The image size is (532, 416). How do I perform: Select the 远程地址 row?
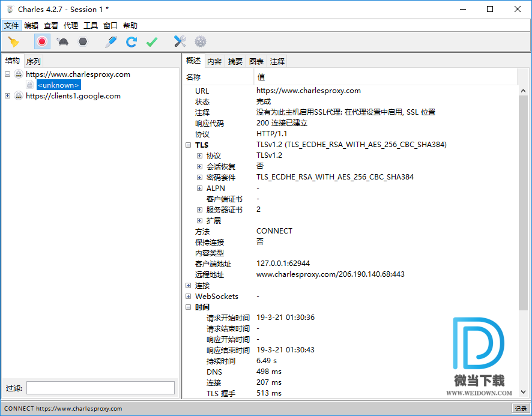tap(351, 274)
